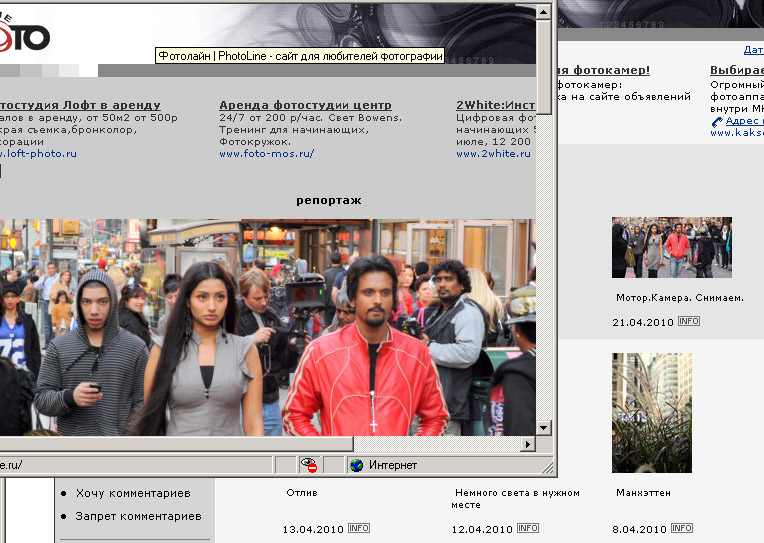Select the Хочу комментариев option

click(x=132, y=493)
